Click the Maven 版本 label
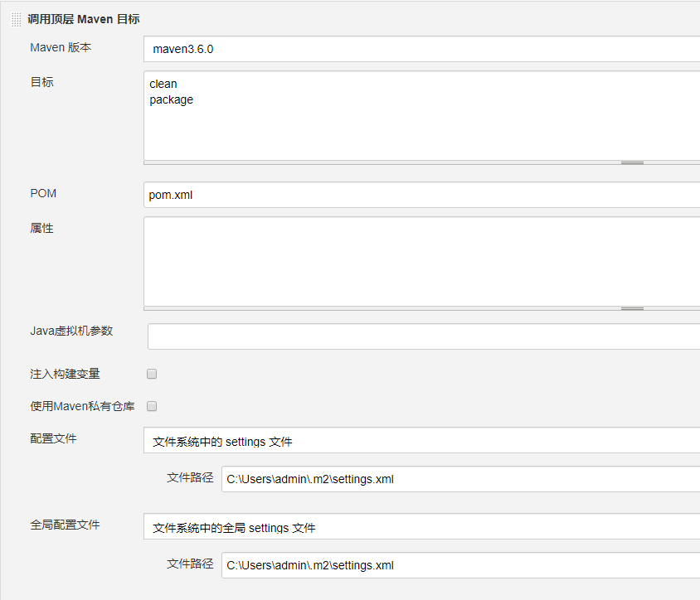 tap(61, 47)
